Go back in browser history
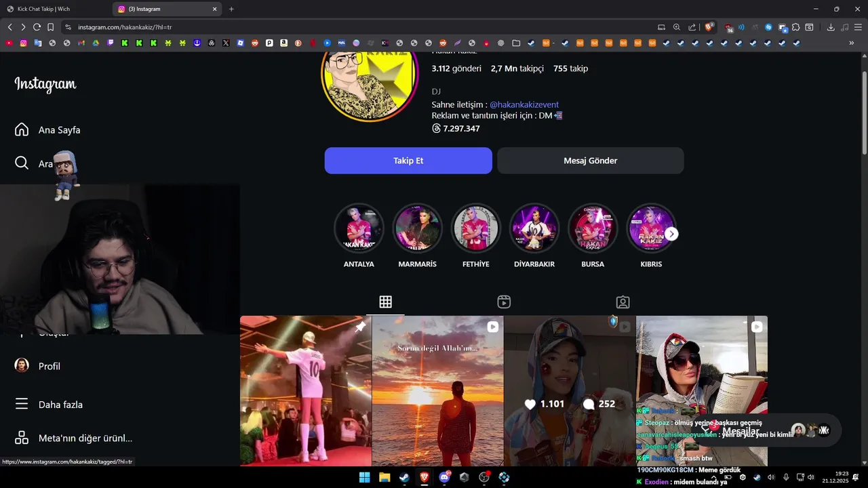 (9, 27)
